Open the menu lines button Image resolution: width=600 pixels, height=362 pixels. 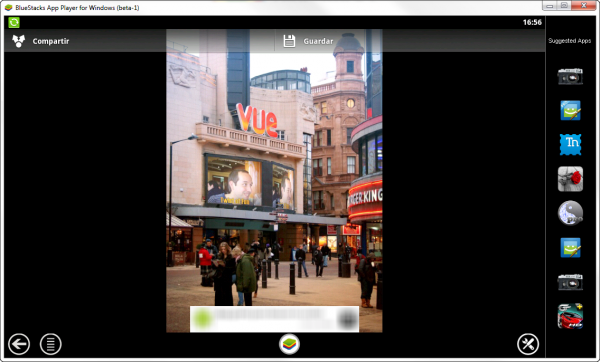pos(51,344)
